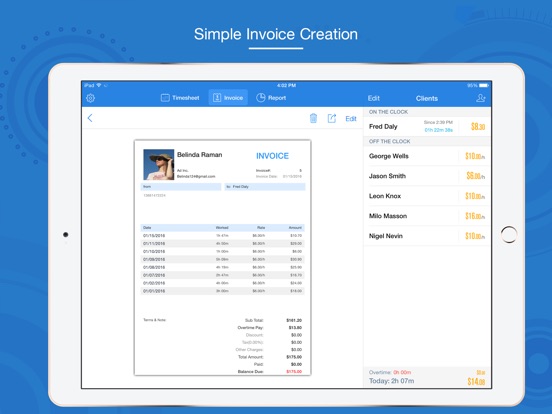552x414 pixels.
Task: Select client George Wells
Action: tap(427, 156)
